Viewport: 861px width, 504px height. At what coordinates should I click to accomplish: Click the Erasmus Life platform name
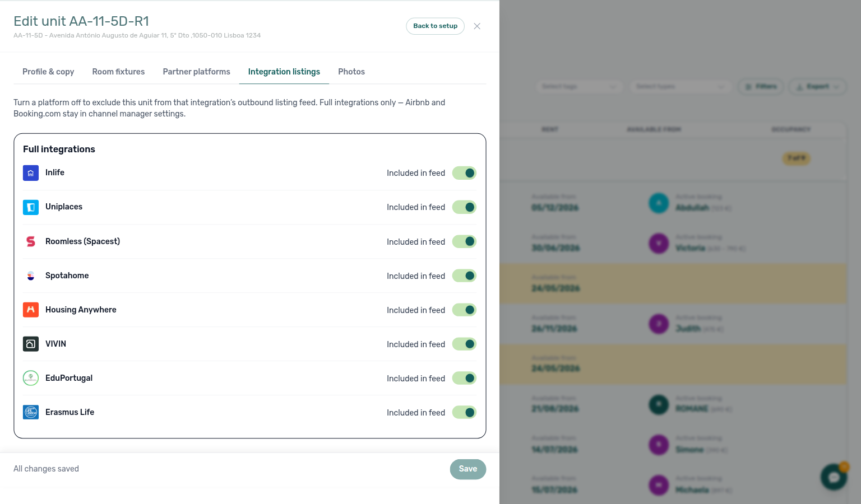point(70,412)
